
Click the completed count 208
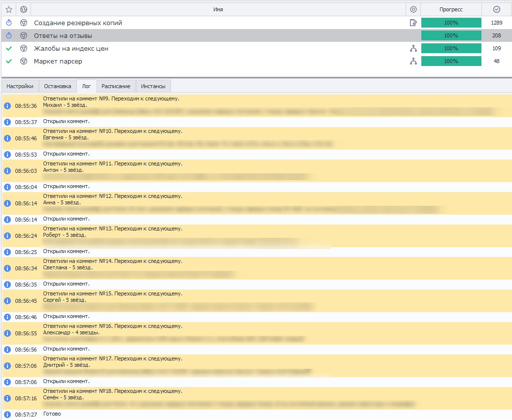496,35
